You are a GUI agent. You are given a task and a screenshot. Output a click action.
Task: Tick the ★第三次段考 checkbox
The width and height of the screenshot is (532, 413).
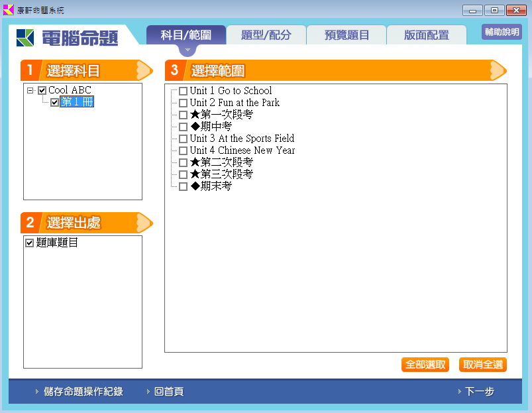tap(184, 174)
